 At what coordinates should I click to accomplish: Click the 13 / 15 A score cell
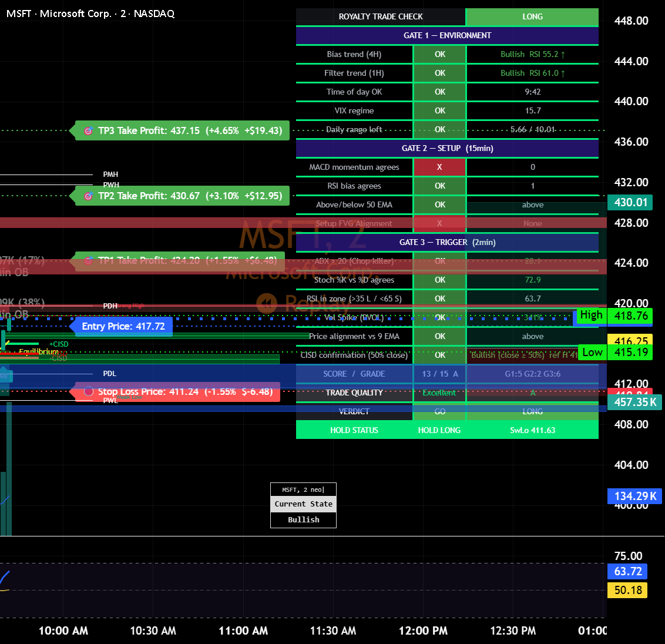[440, 374]
